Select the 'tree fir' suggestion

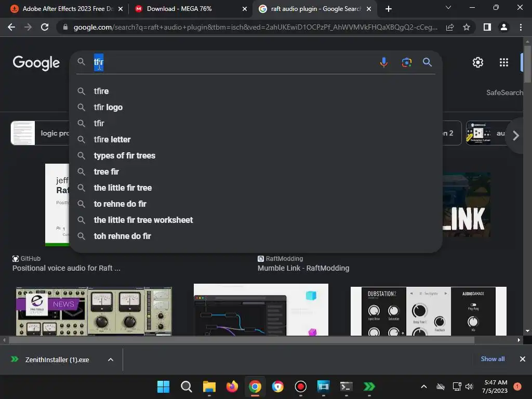click(256, 171)
